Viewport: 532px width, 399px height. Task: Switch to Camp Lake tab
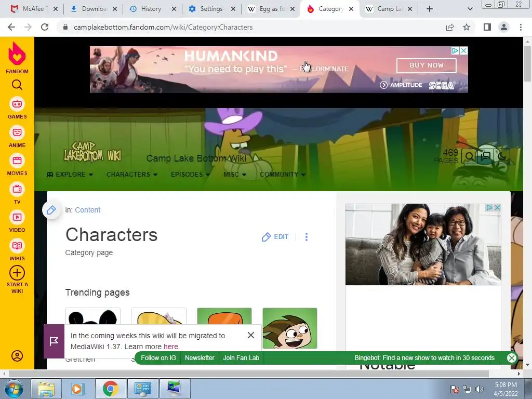pyautogui.click(x=388, y=9)
